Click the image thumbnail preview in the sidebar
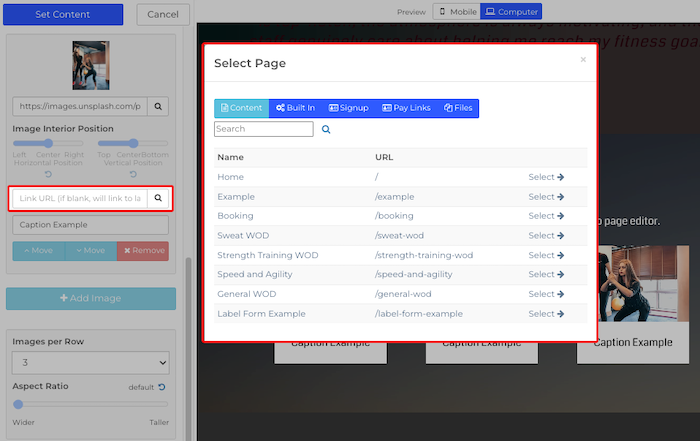This screenshot has width=700, height=441. click(x=91, y=66)
